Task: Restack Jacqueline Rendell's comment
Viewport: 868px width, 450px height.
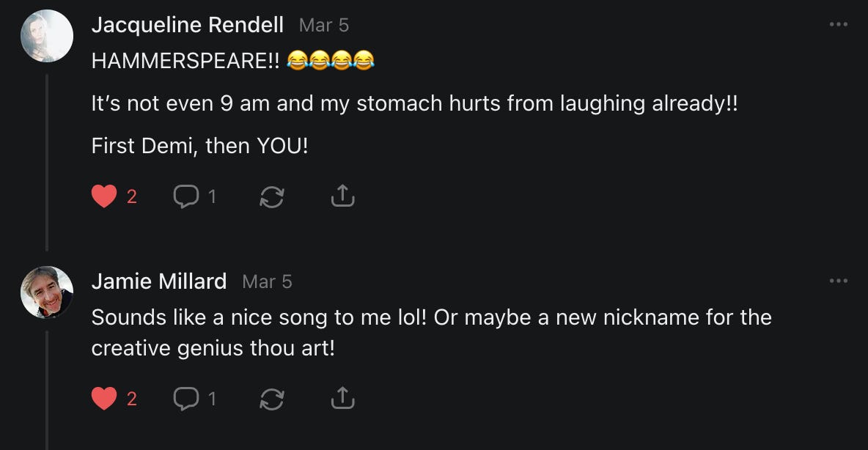Action: tap(272, 196)
